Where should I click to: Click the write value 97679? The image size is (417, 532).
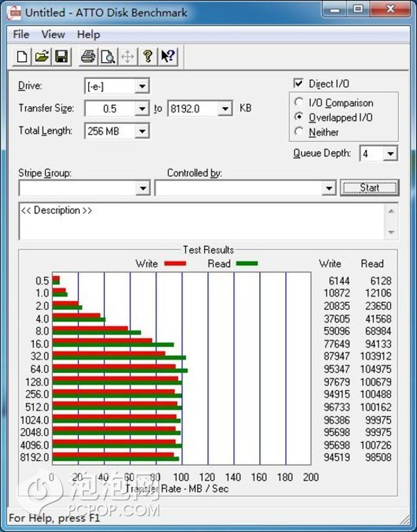click(x=337, y=382)
